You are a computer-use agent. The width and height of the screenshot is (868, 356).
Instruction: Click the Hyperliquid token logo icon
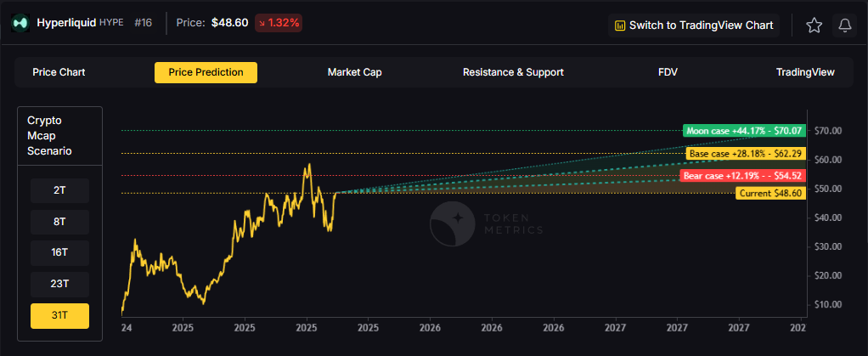(20, 23)
